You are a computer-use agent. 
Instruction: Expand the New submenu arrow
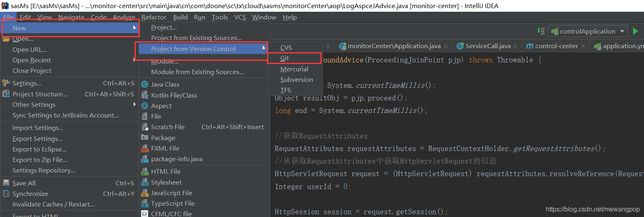(135, 28)
